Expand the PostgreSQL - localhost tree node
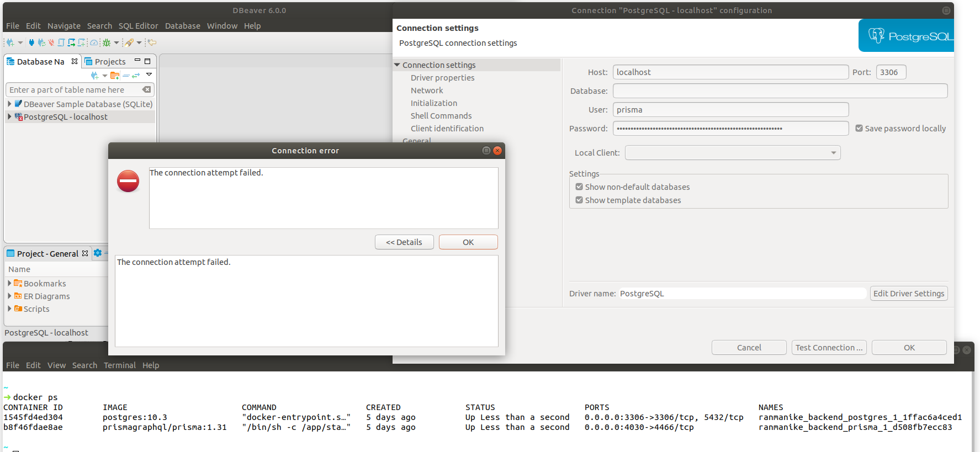980x452 pixels. click(x=9, y=116)
